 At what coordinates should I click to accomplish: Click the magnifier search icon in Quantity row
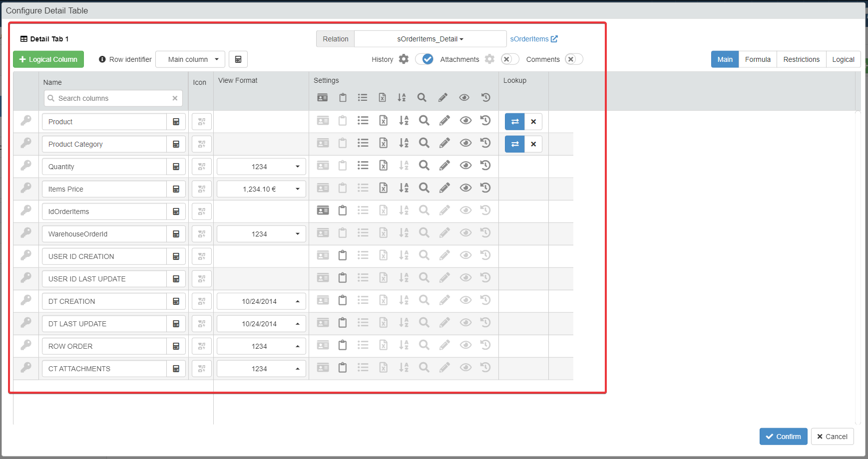click(x=424, y=166)
